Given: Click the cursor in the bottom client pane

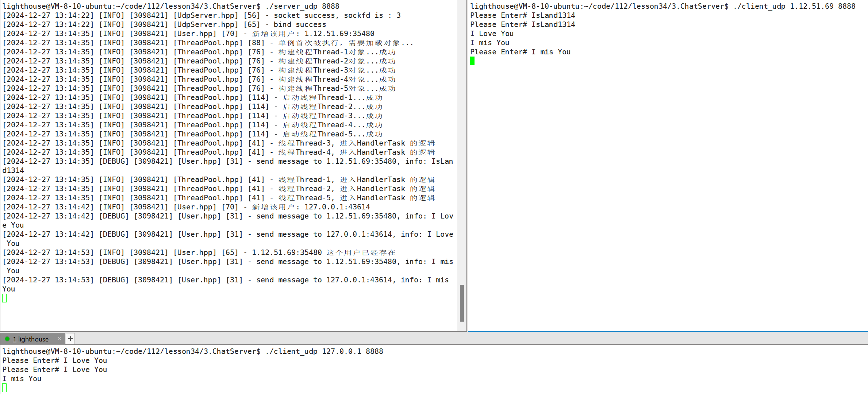Looking at the screenshot, I should (x=4, y=387).
